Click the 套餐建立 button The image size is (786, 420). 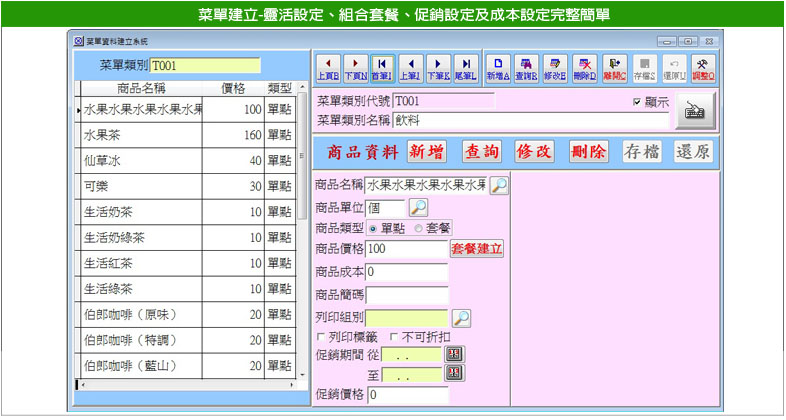click(x=477, y=248)
